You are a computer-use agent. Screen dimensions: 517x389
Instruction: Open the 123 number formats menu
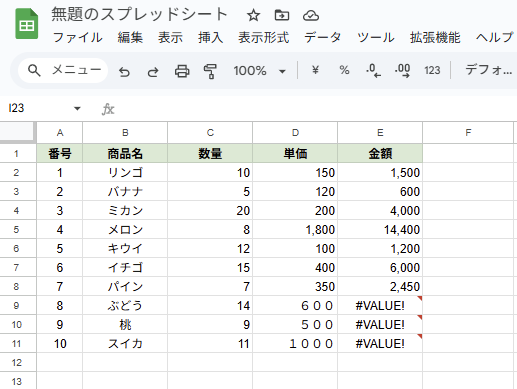[432, 70]
